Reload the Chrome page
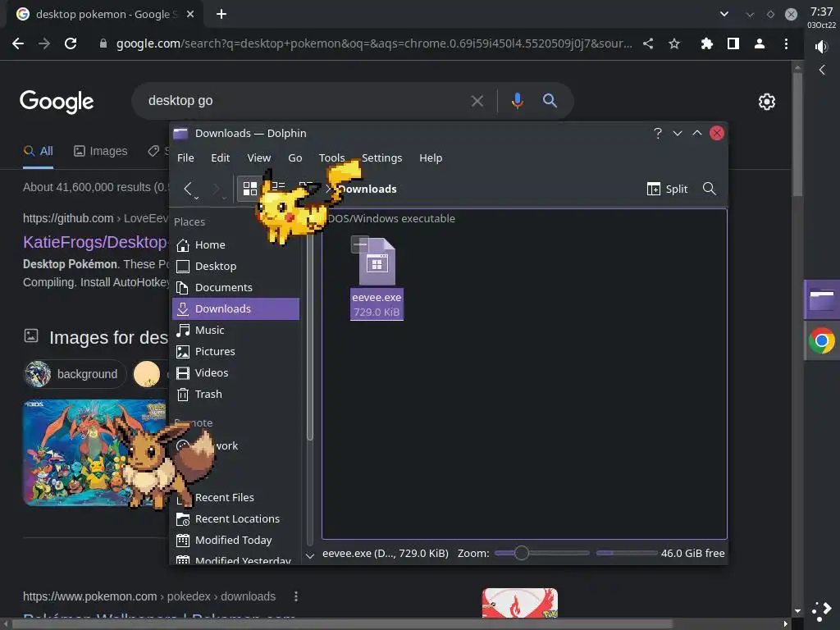This screenshot has height=630, width=840. coord(71,43)
